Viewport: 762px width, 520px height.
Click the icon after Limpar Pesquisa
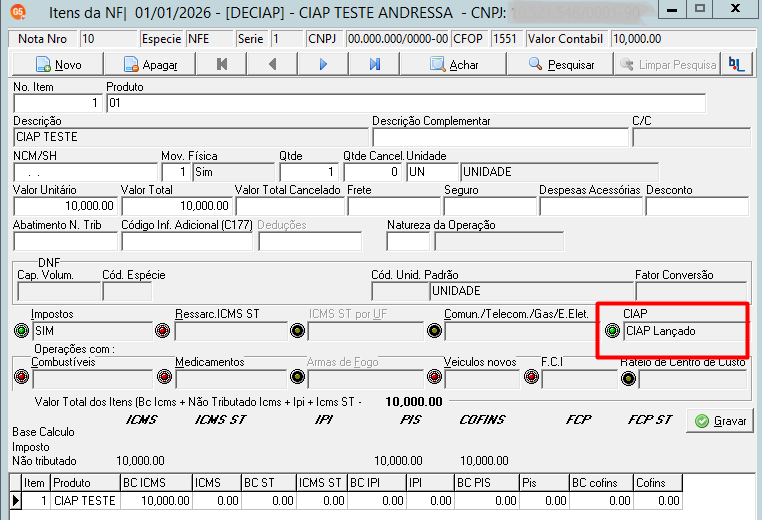coord(737,65)
